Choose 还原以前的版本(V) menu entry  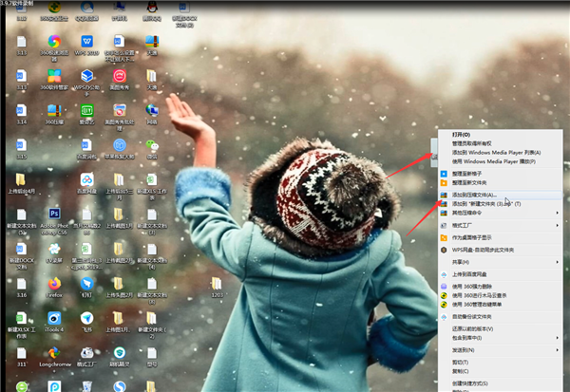(501, 328)
